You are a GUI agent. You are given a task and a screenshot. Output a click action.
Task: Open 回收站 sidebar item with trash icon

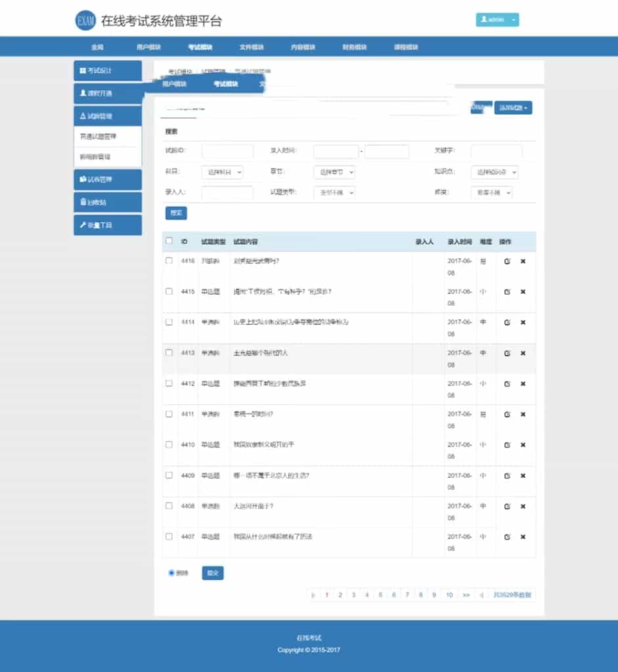click(x=108, y=202)
